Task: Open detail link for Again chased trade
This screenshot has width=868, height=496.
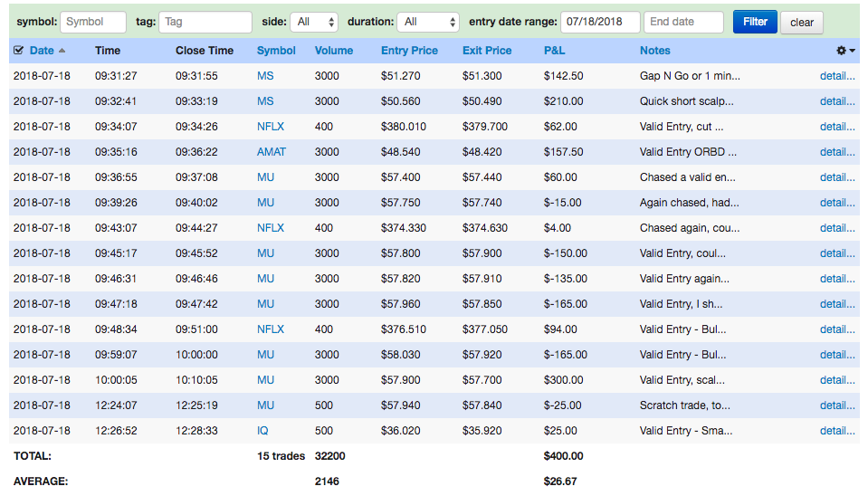Action: pos(837,203)
